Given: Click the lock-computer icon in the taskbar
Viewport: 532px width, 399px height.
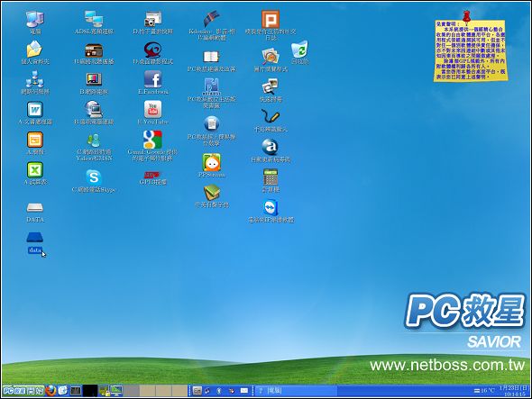Looking at the screenshot, I should [105, 391].
